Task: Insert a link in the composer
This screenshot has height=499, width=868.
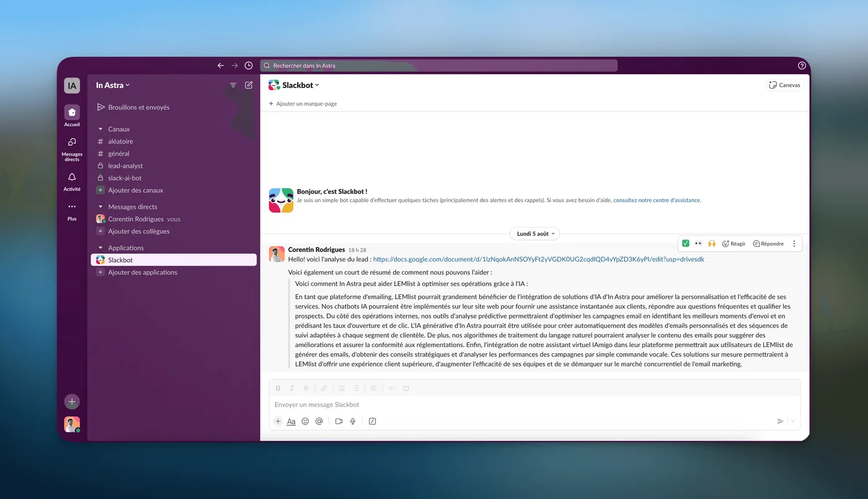Action: coord(324,388)
